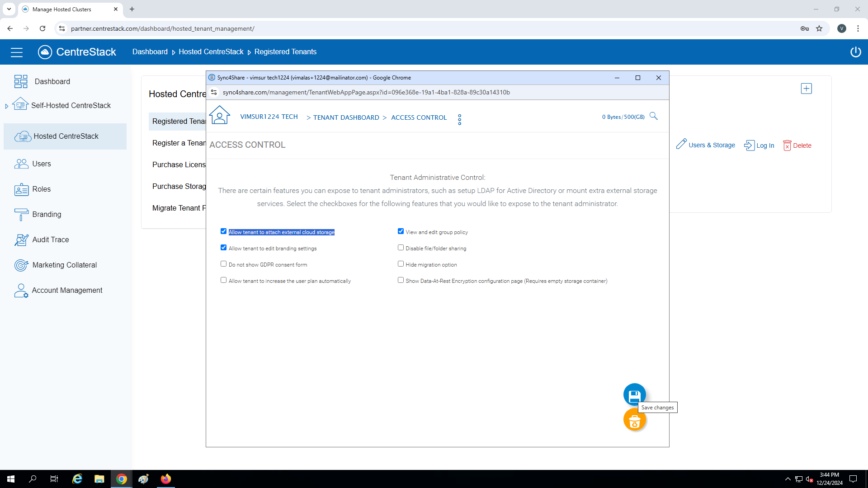
Task: Uncheck Allow tenant to attach external cloud storage
Action: (x=223, y=231)
